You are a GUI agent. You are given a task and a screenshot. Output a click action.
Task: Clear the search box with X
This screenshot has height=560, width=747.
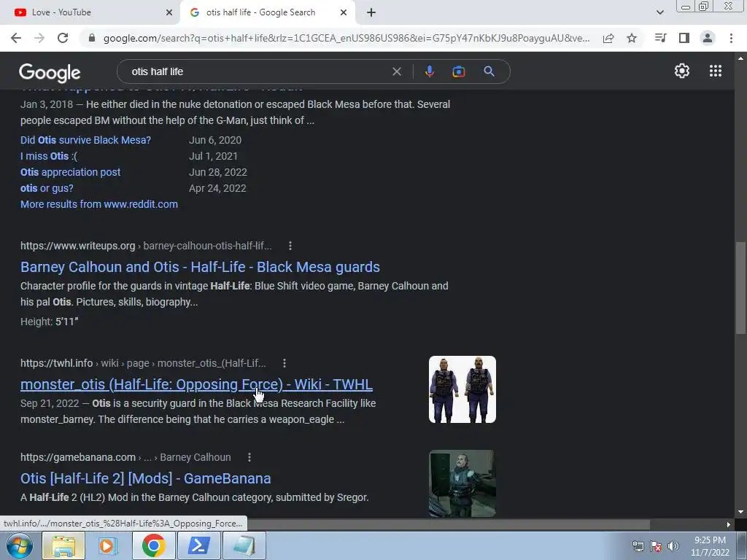396,71
